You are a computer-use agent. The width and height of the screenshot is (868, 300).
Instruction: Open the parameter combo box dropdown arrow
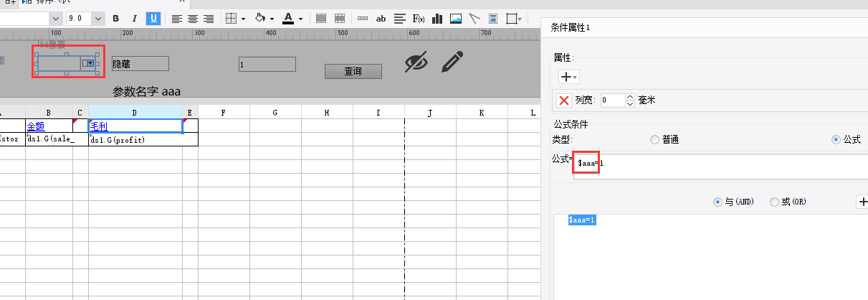point(88,63)
